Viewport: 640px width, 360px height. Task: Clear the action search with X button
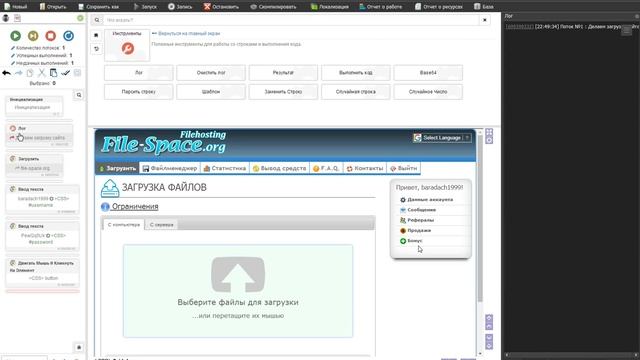click(484, 20)
